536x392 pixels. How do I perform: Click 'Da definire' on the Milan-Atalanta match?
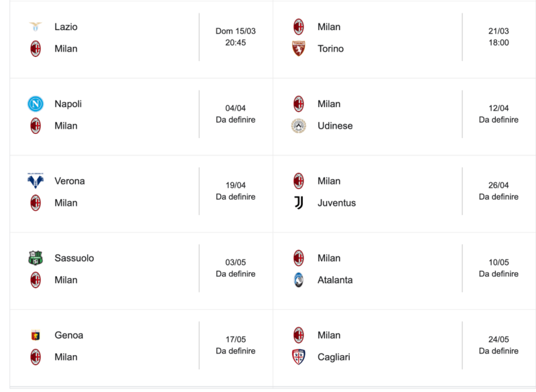[497, 273]
